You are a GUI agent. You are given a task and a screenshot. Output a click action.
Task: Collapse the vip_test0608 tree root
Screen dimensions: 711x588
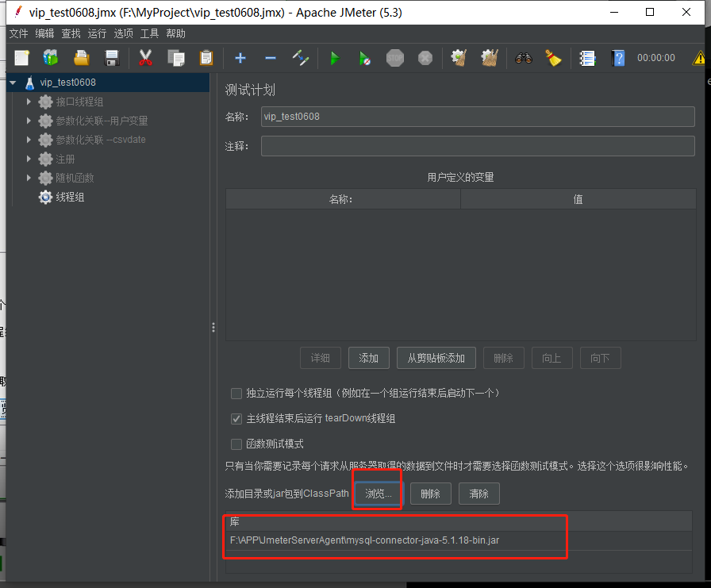click(x=13, y=83)
